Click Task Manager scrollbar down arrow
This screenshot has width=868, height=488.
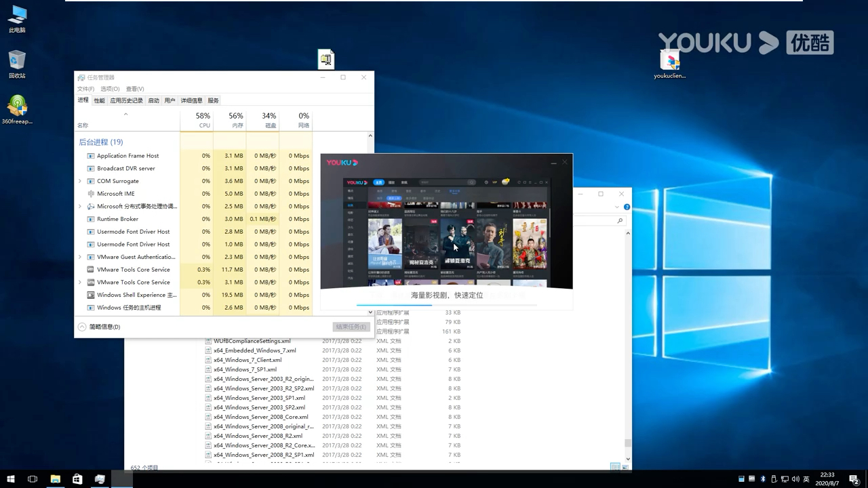(370, 312)
